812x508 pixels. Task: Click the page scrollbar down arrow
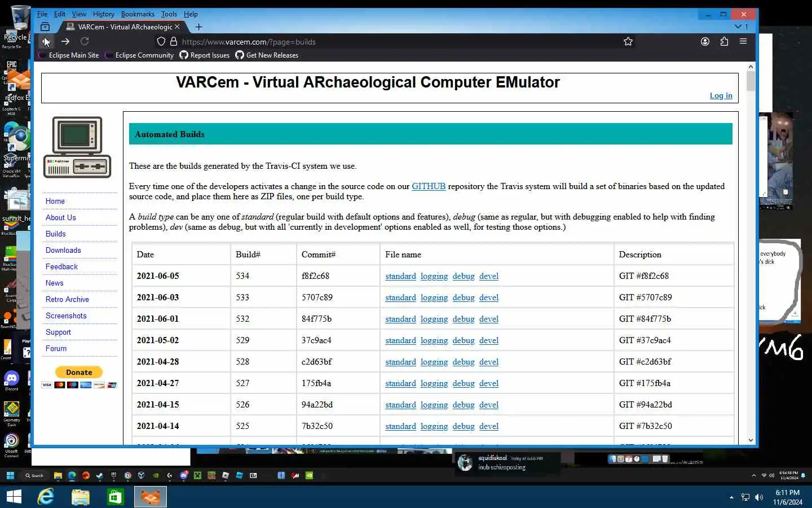(751, 440)
